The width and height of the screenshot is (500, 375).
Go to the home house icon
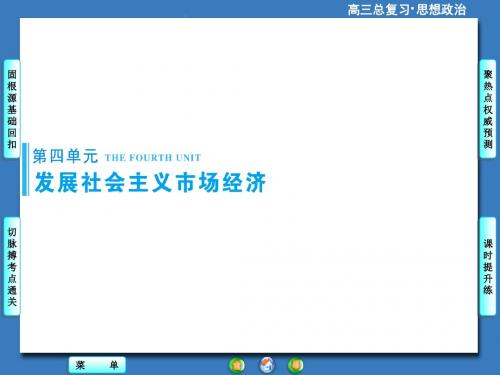pos(267,365)
